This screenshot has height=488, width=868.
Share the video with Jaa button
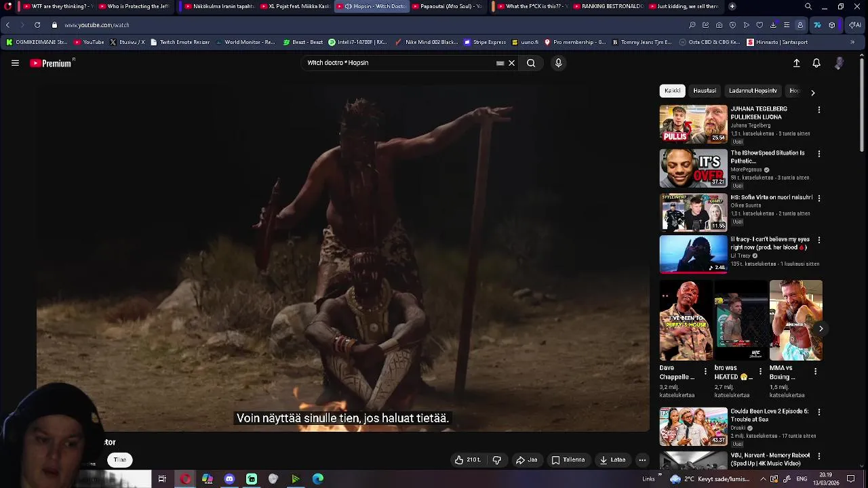point(526,460)
